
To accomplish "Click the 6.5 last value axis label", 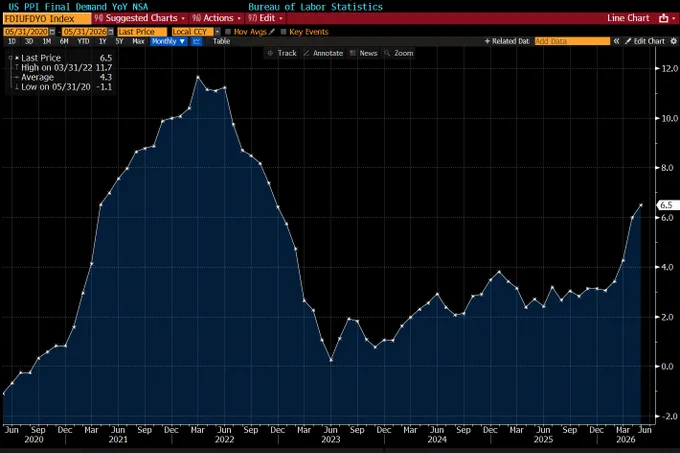I will [x=667, y=205].
